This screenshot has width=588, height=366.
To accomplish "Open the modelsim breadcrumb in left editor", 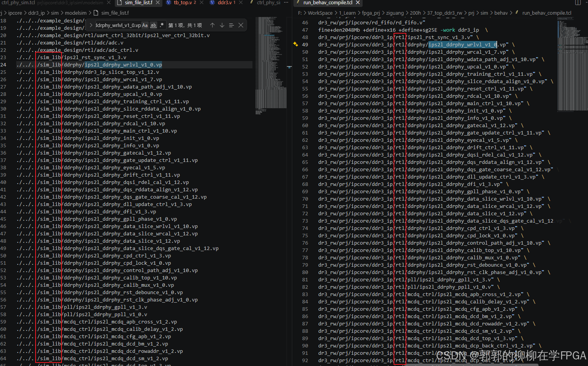I will 76,13.
